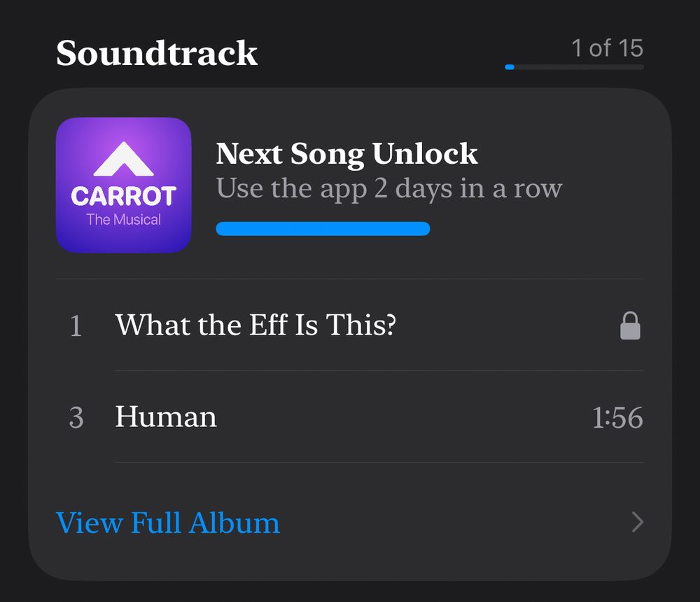Click the white arrow logo on album cover
700x602 pixels.
124,159
